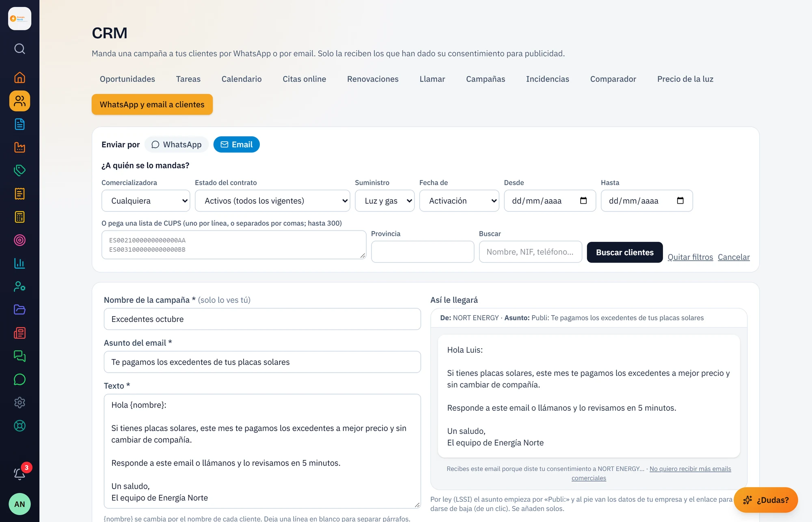Open the Estado del contrato dropdown

[x=272, y=201]
